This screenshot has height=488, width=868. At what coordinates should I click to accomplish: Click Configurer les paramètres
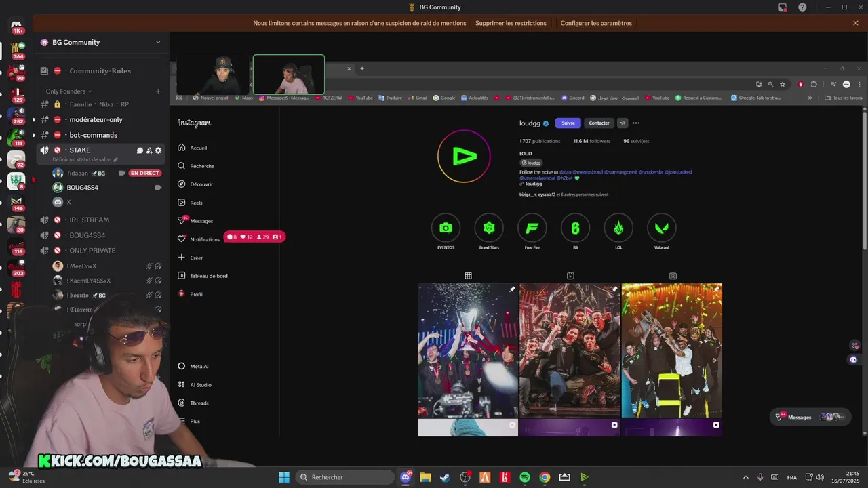[x=596, y=23]
